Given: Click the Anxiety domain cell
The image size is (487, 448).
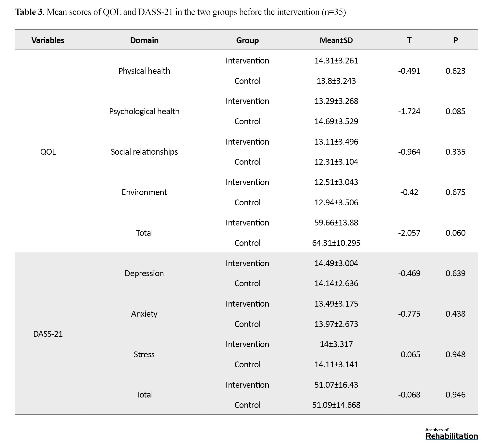Looking at the screenshot, I should point(144,314).
